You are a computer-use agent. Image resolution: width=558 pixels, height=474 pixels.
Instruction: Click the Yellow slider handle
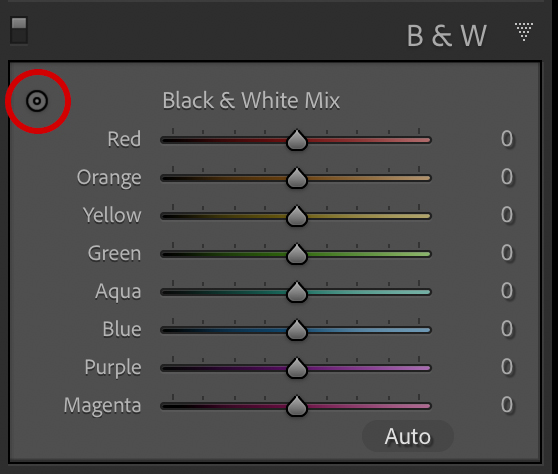[x=297, y=216]
